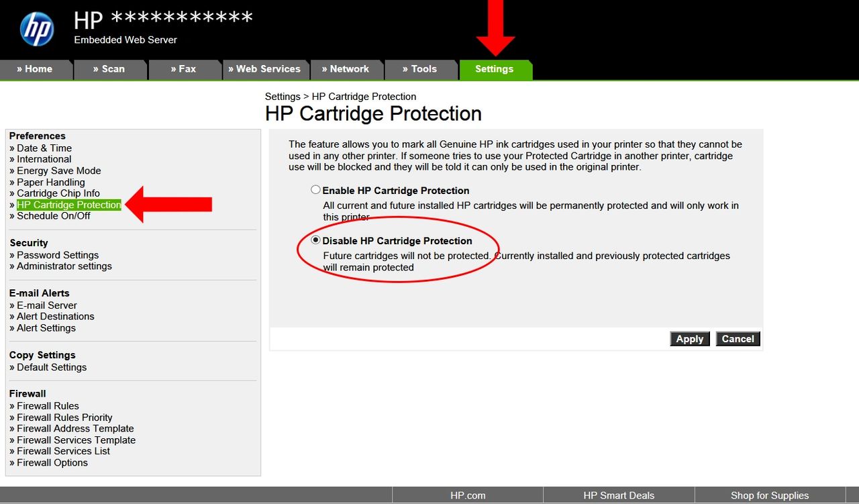Switch to the Tools tab
The image size is (859, 504).
point(420,69)
